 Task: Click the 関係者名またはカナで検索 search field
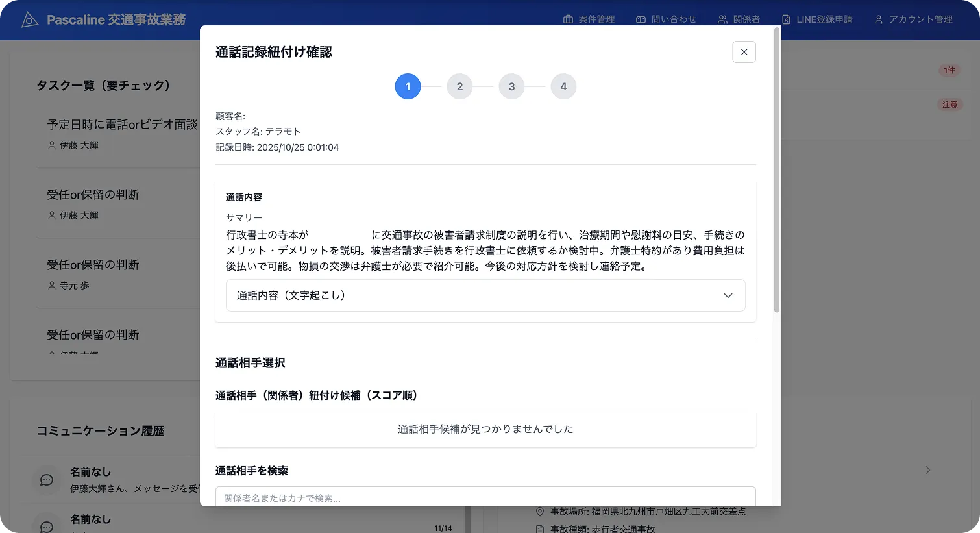tap(485, 499)
